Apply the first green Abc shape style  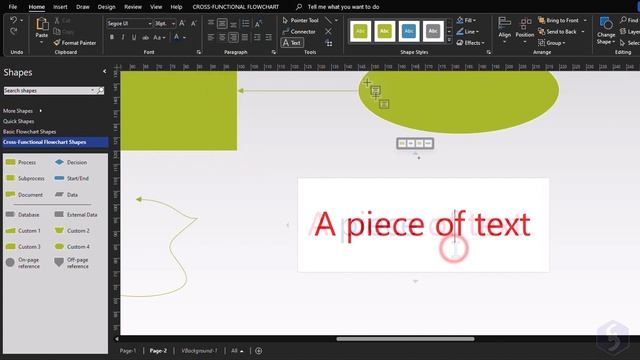pyautogui.click(x=360, y=31)
